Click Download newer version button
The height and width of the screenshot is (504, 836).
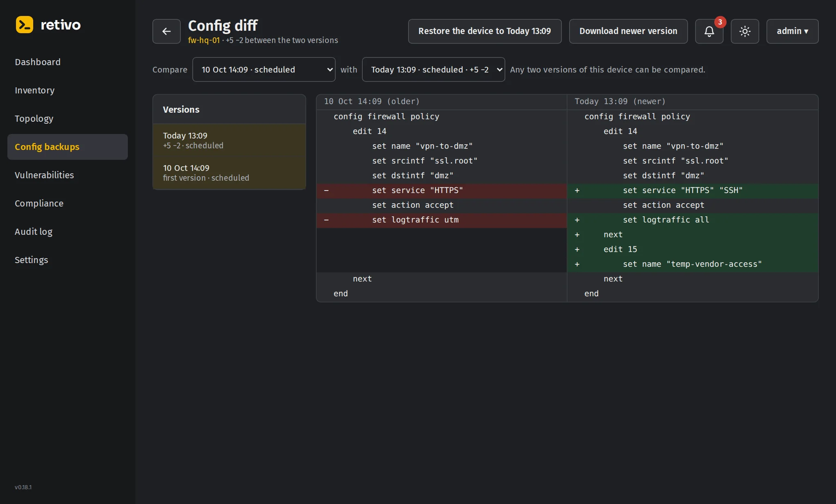click(x=628, y=31)
